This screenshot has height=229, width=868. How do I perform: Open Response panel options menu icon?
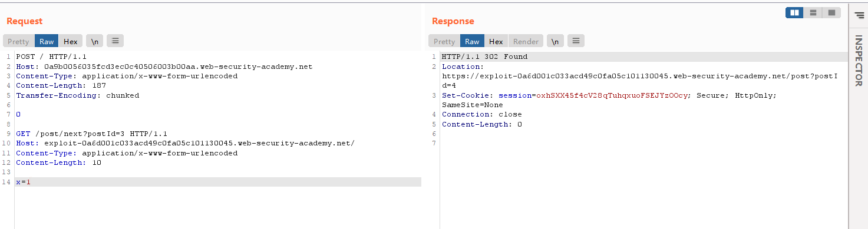[x=576, y=41]
